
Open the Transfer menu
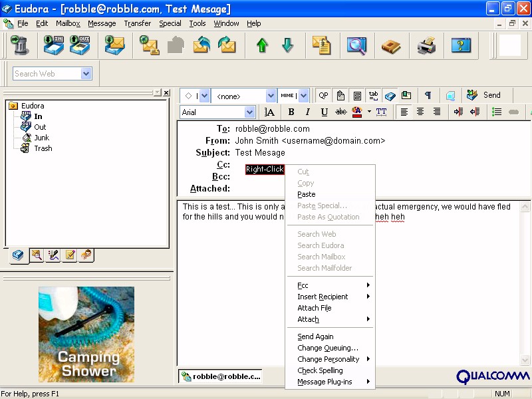(x=138, y=23)
